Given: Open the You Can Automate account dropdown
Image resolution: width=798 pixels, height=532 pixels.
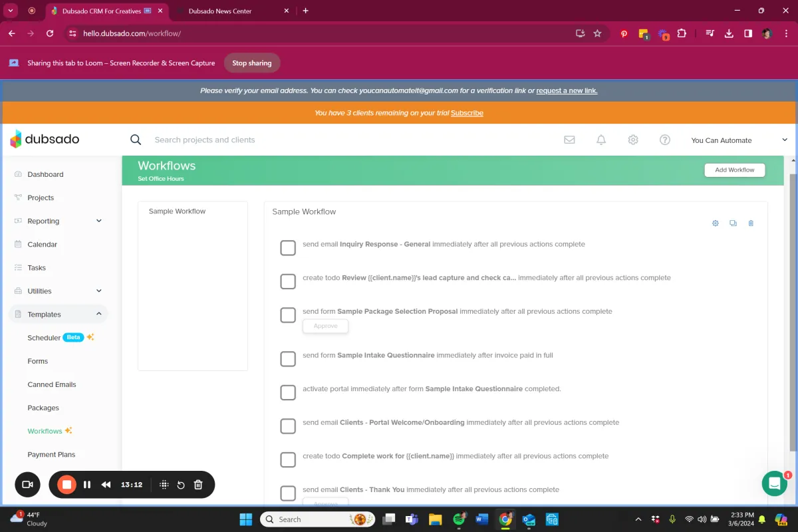Looking at the screenshot, I should coord(739,140).
